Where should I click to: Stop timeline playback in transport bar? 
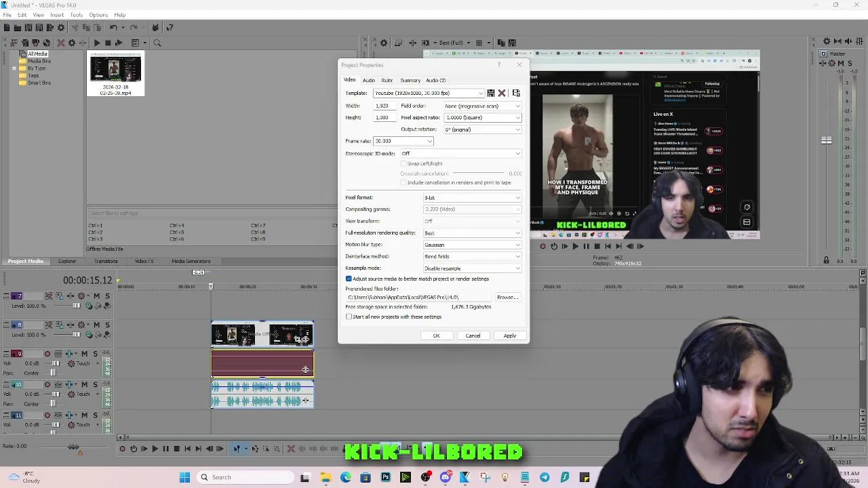(x=176, y=449)
